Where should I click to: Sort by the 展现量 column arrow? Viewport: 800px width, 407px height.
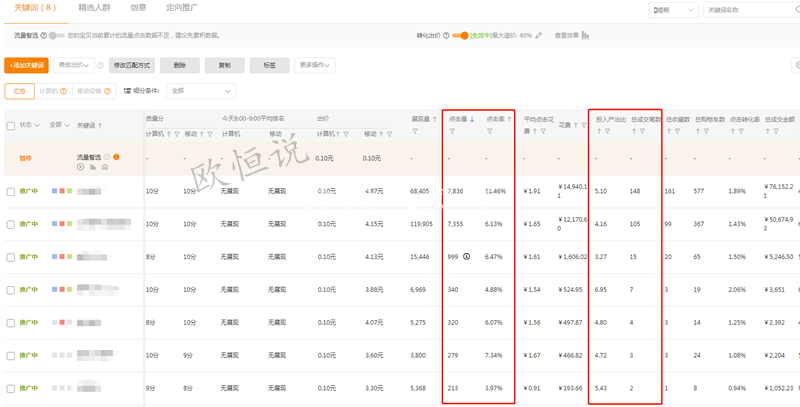(x=435, y=119)
